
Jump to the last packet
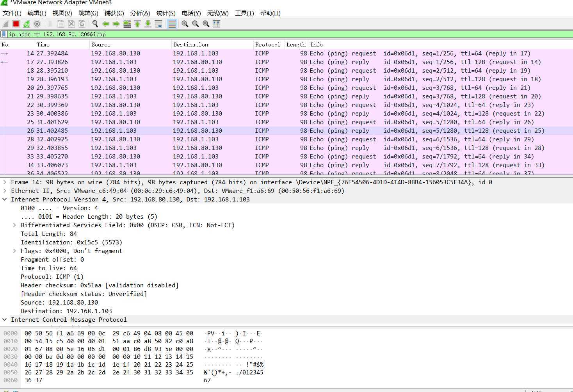(x=148, y=24)
